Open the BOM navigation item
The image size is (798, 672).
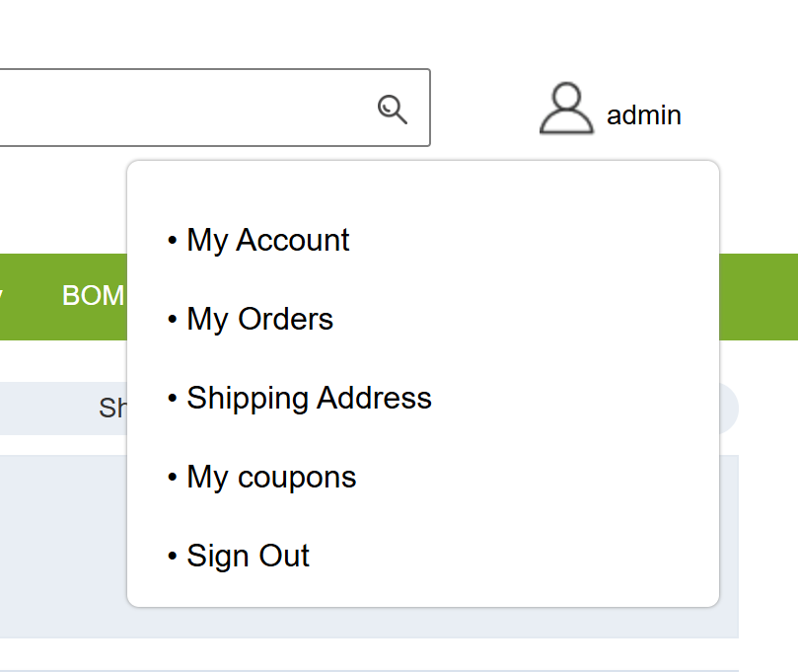[x=93, y=296]
